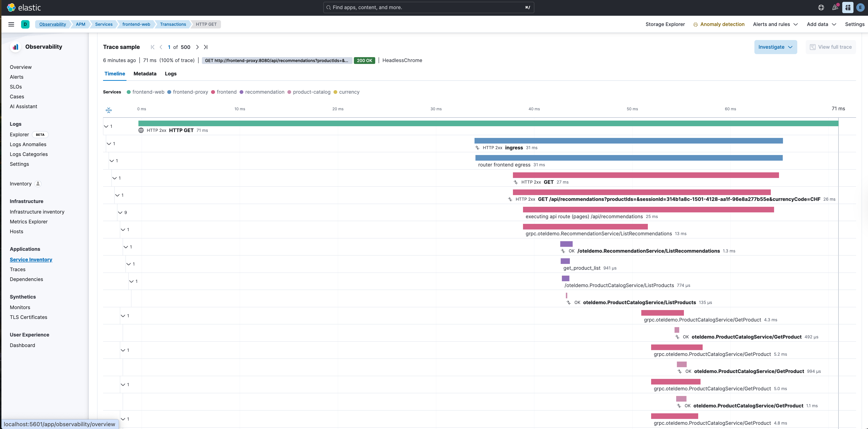Open the Investigate dropdown
Screen dimensions: 868x429
pyautogui.click(x=775, y=47)
